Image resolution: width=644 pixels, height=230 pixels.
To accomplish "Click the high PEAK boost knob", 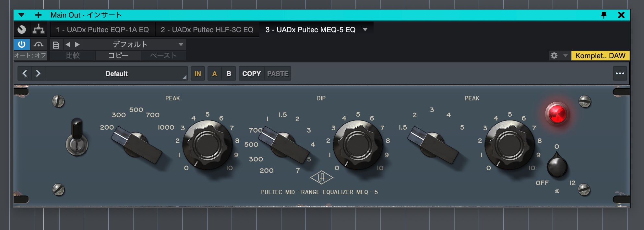I will point(510,145).
